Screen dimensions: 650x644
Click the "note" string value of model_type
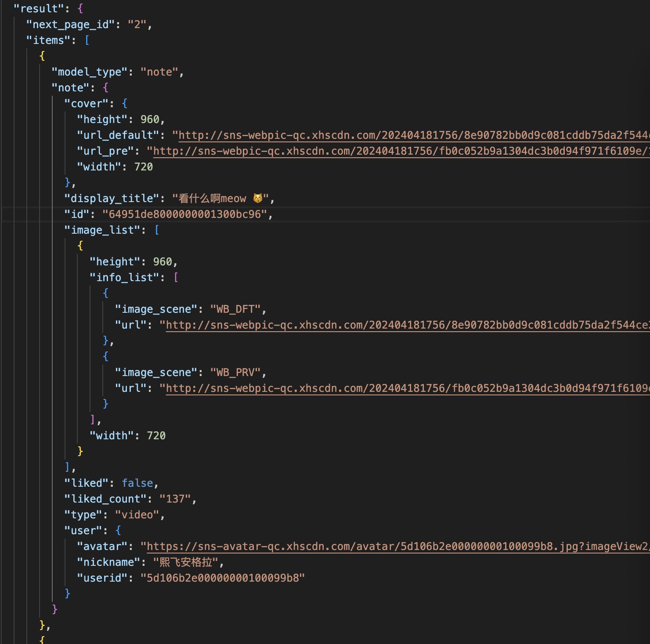[x=159, y=72]
